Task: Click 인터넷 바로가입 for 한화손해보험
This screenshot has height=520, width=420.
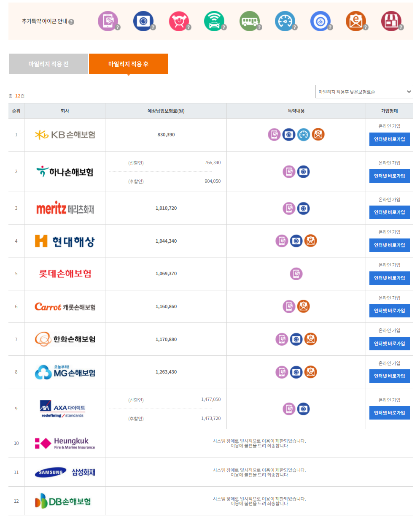Action: pyautogui.click(x=390, y=344)
